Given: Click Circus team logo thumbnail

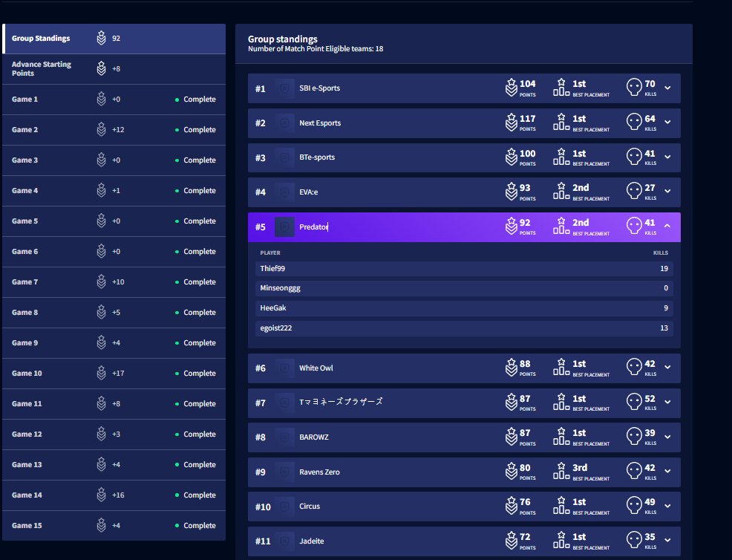Looking at the screenshot, I should 284,507.
